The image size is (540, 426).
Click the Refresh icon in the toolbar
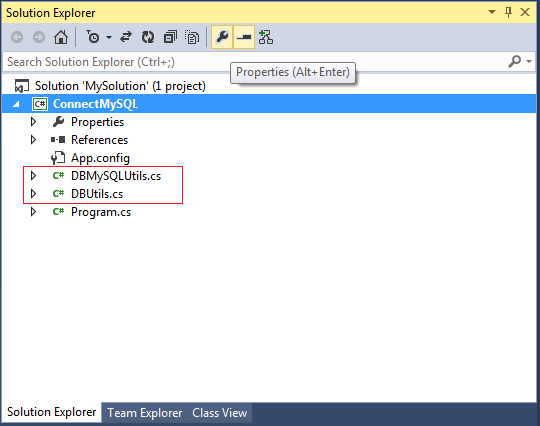(x=148, y=37)
